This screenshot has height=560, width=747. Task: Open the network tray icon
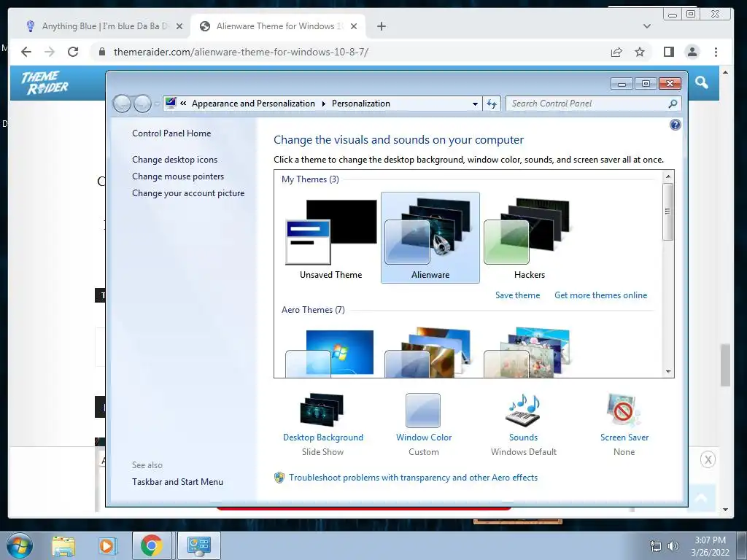[x=656, y=545]
